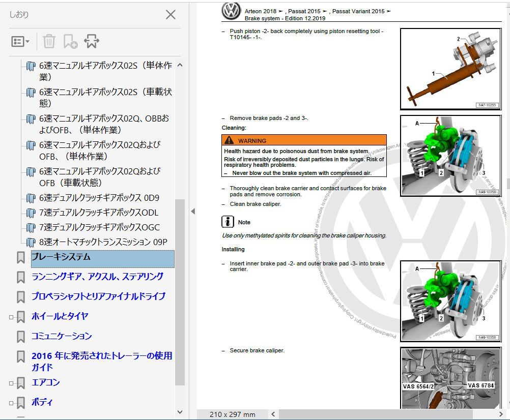Open bookmark 7速デュアルクラッチギアボックスODL
The width and height of the screenshot is (510, 420).
coord(99,213)
